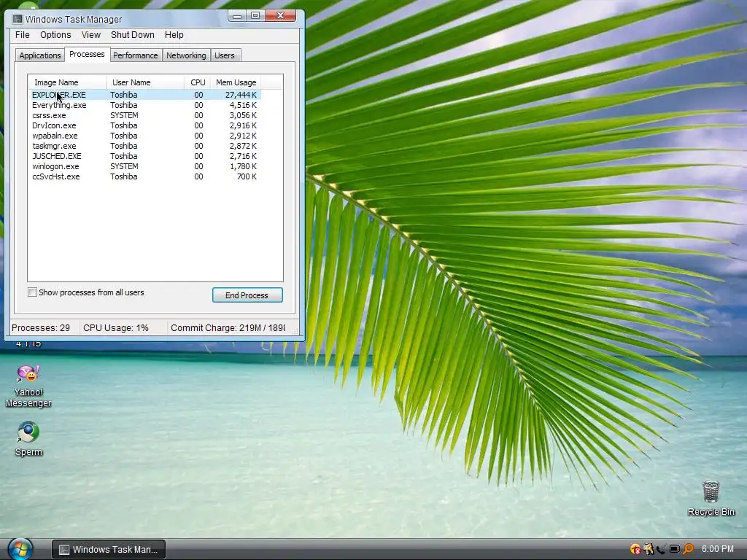The height and width of the screenshot is (560, 747).
Task: Click SYSTEM user in csrss.exe row
Action: coord(124,115)
